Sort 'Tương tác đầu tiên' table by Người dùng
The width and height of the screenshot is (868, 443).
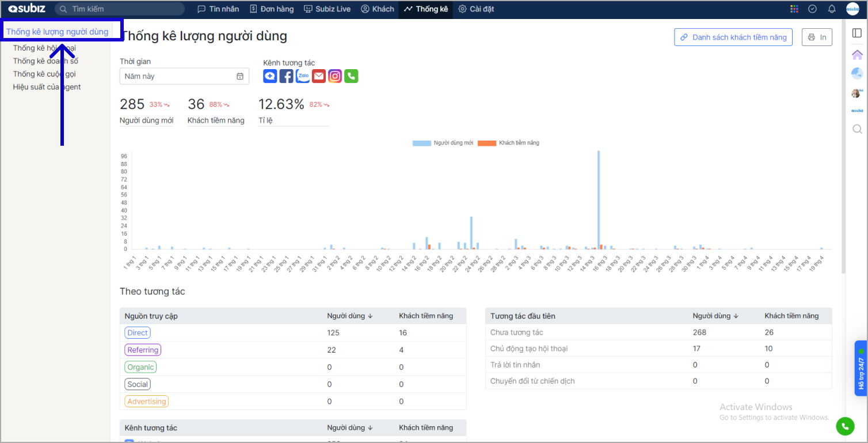tap(715, 316)
